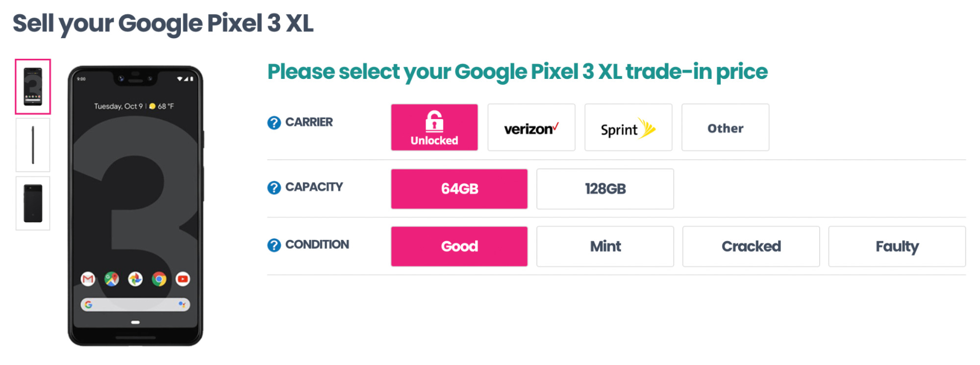Pick the Faulty condition option
Image resolution: width=980 pixels, height=365 pixels.
[897, 246]
